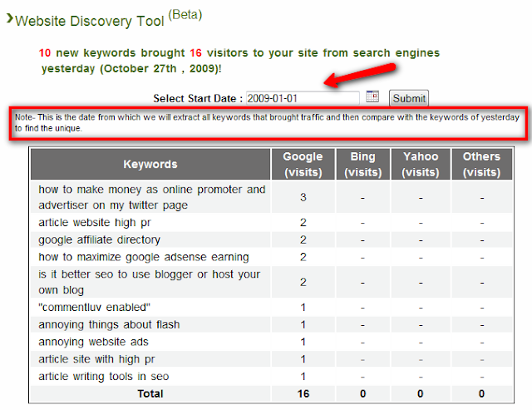
Task: Click the Others total value 0
Action: click(x=481, y=393)
